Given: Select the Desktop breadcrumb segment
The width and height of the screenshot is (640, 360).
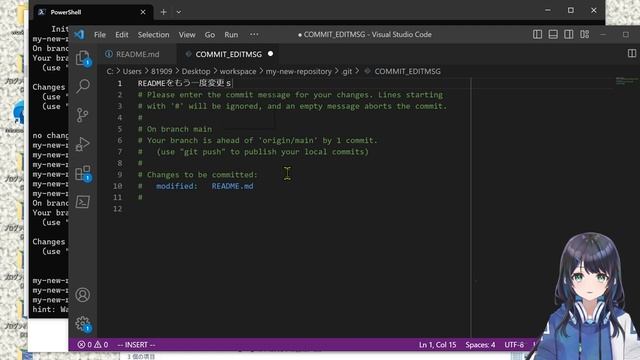Looking at the screenshot, I should (x=196, y=71).
